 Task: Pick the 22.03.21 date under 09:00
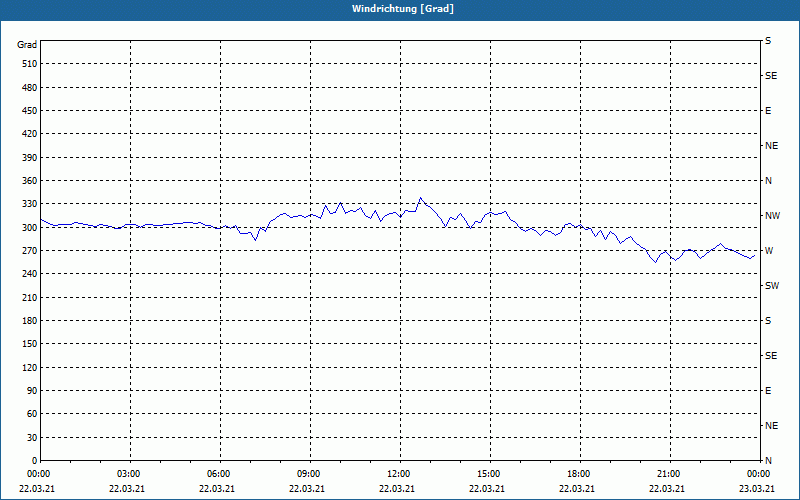[x=307, y=489]
